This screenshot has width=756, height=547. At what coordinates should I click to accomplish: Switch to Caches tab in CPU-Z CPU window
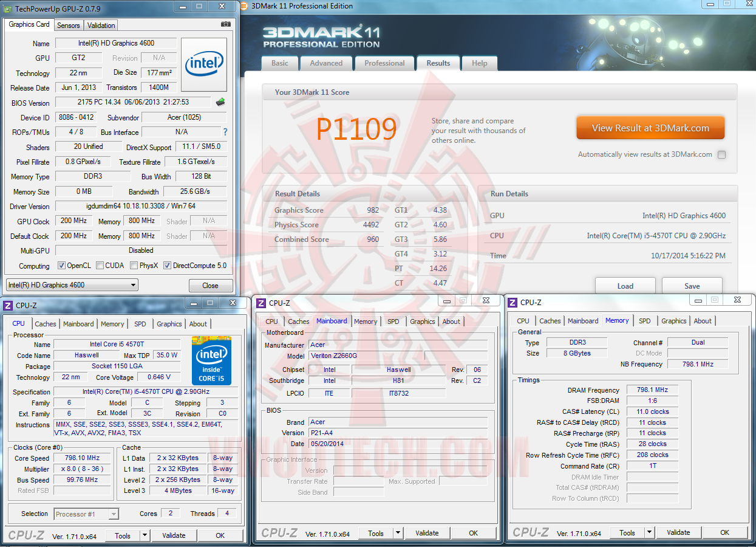click(46, 324)
